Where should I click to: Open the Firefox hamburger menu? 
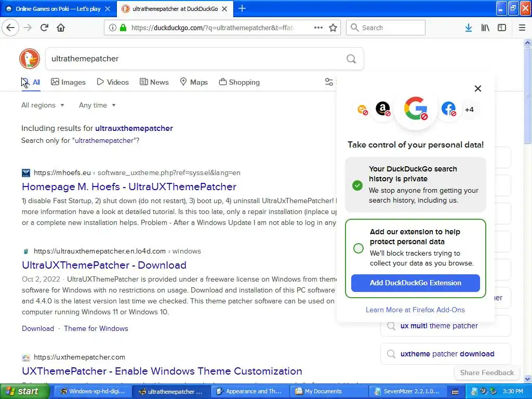(522, 28)
